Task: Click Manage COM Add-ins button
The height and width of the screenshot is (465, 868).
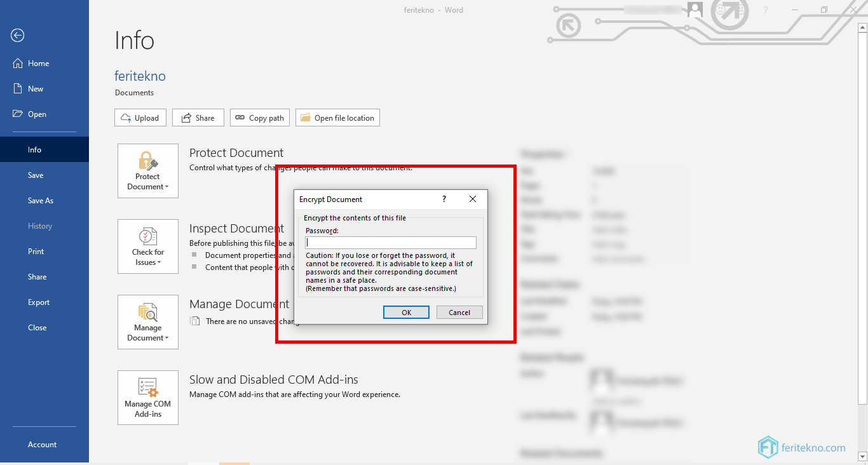Action: coord(148,398)
